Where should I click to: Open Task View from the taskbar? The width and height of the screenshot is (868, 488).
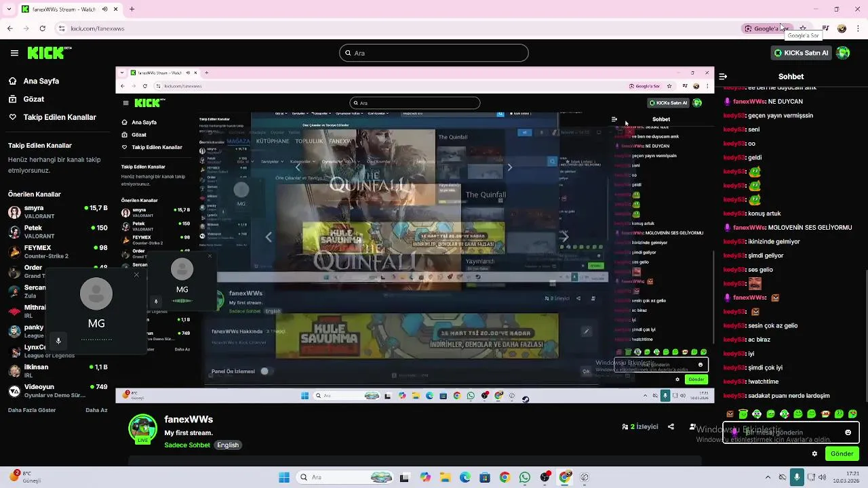pos(404,477)
